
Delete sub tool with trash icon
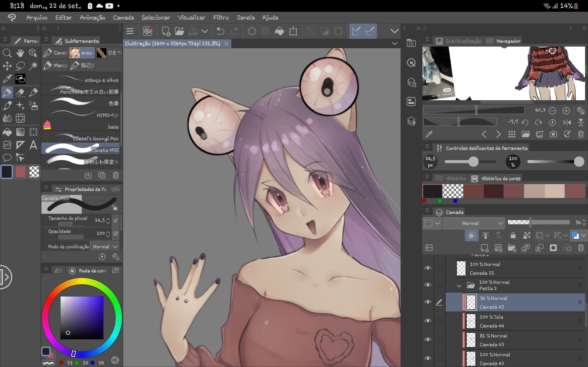[x=116, y=175]
